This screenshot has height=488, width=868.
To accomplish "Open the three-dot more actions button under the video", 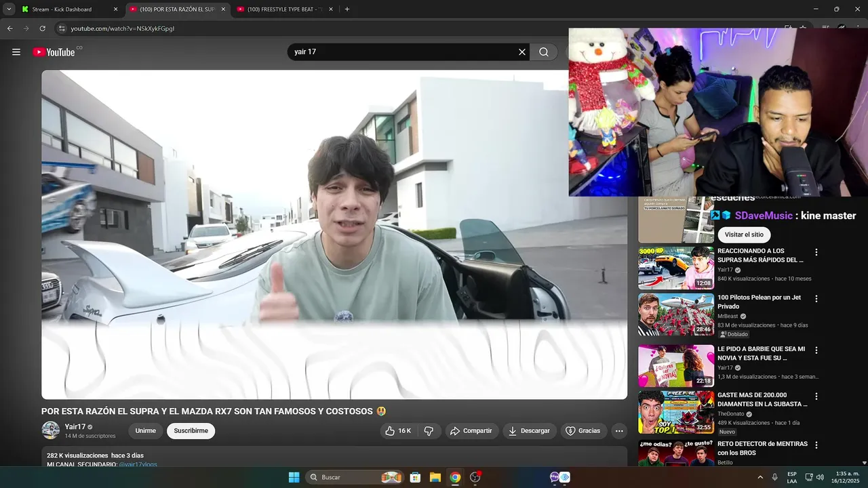I will [x=618, y=431].
